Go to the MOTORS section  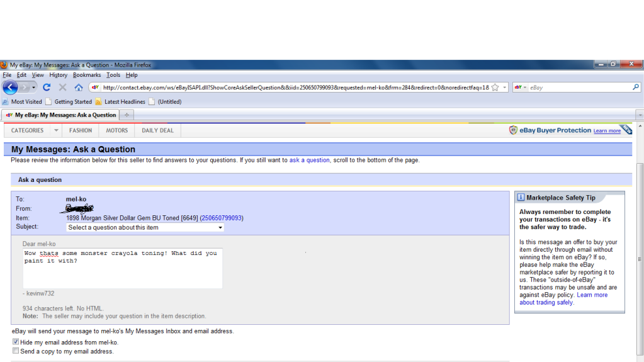(116, 130)
